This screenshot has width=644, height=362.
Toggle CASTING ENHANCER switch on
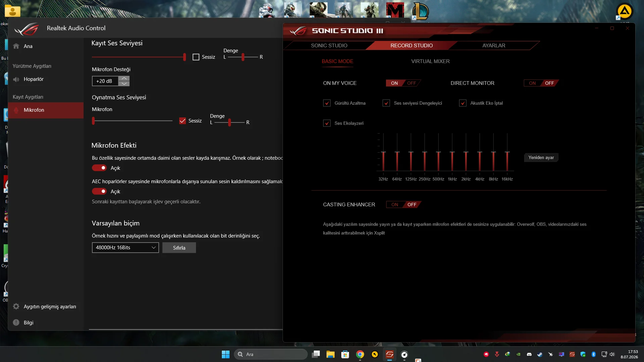point(403,205)
